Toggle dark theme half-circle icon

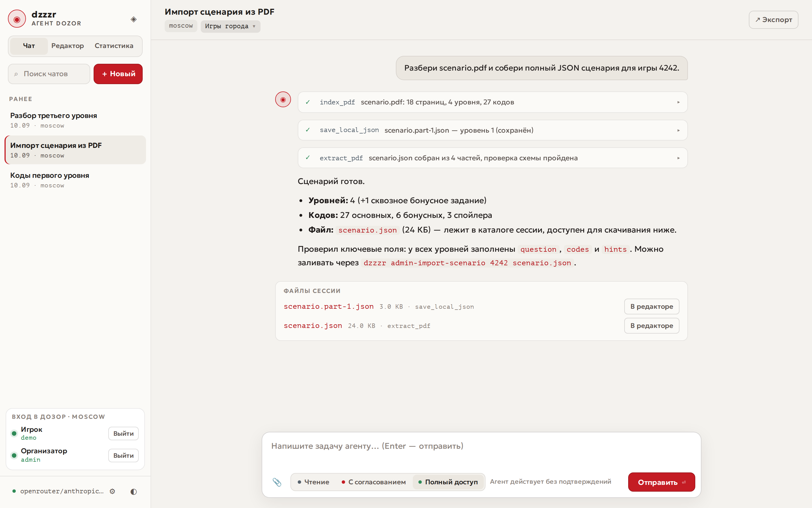pos(134,492)
